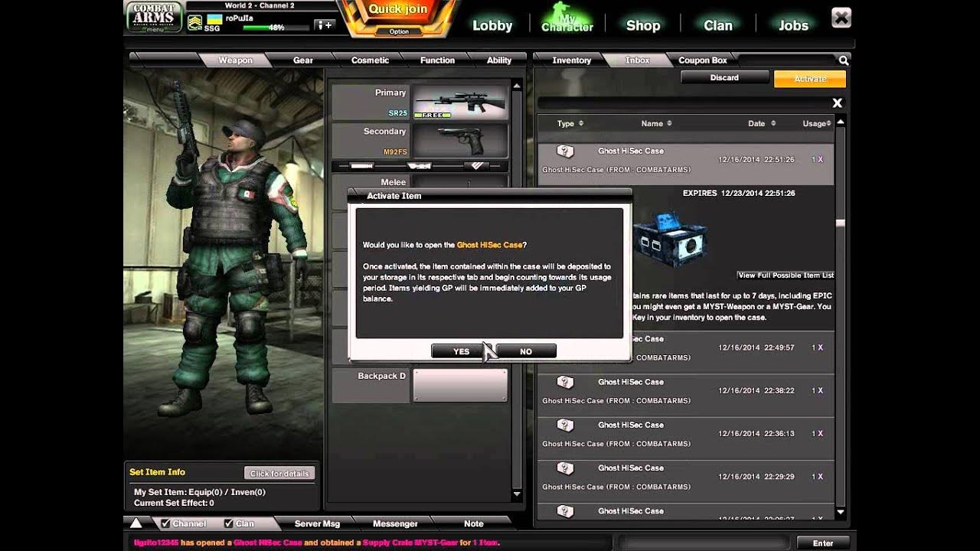Select the empty Backpack D slot
Screen dimensions: 980x551
[460, 385]
